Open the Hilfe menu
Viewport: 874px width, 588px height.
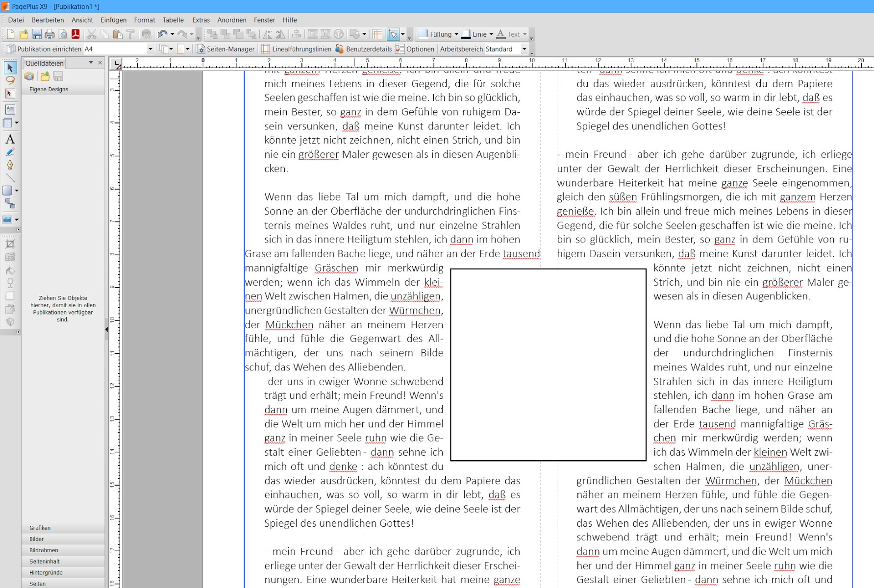290,20
